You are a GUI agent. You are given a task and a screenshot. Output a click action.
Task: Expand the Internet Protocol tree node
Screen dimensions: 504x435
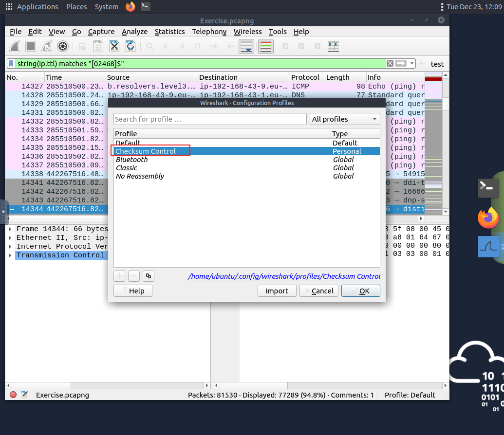point(10,246)
